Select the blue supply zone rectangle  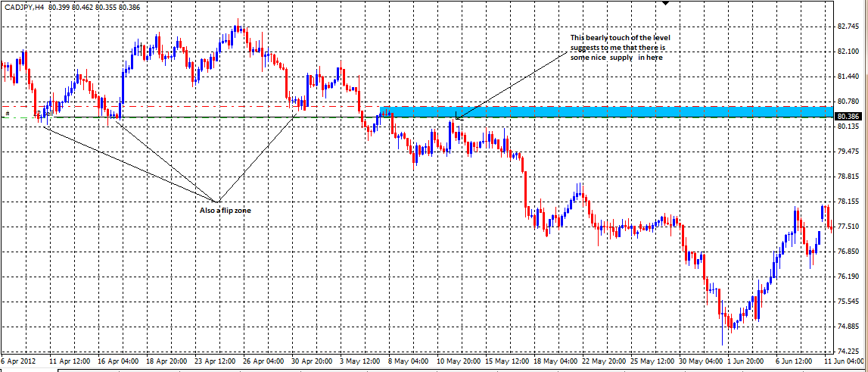tap(605, 112)
